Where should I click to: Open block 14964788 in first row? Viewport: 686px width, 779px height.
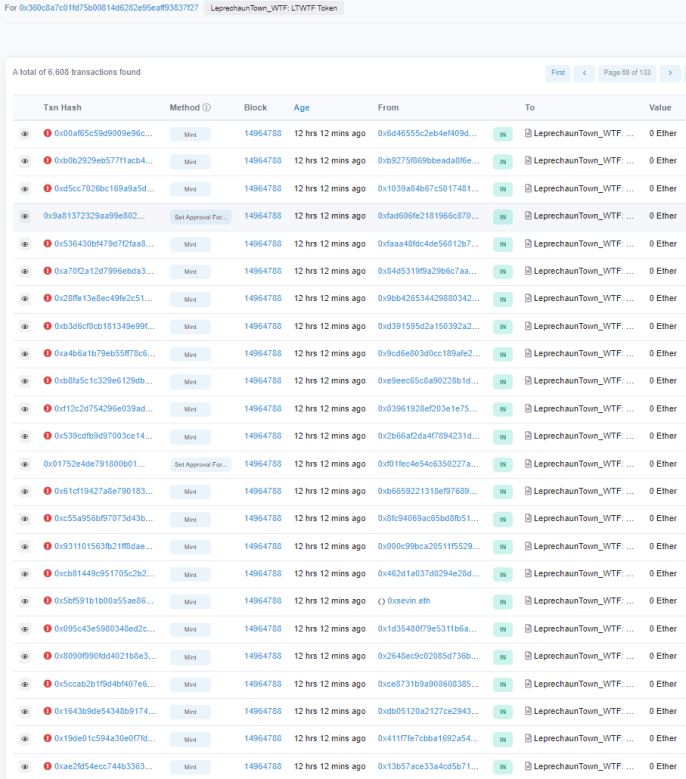click(x=263, y=133)
